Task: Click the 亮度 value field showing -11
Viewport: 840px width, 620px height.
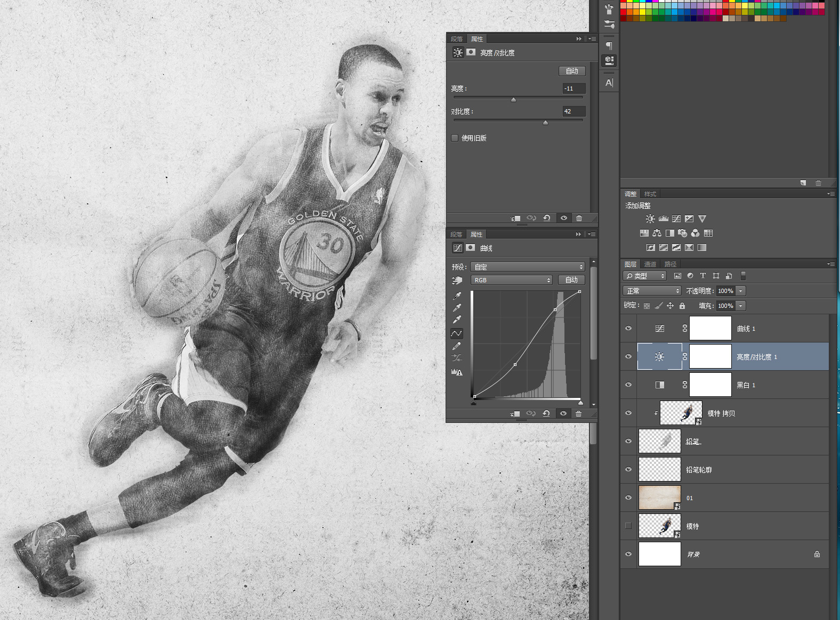Action: tap(574, 88)
